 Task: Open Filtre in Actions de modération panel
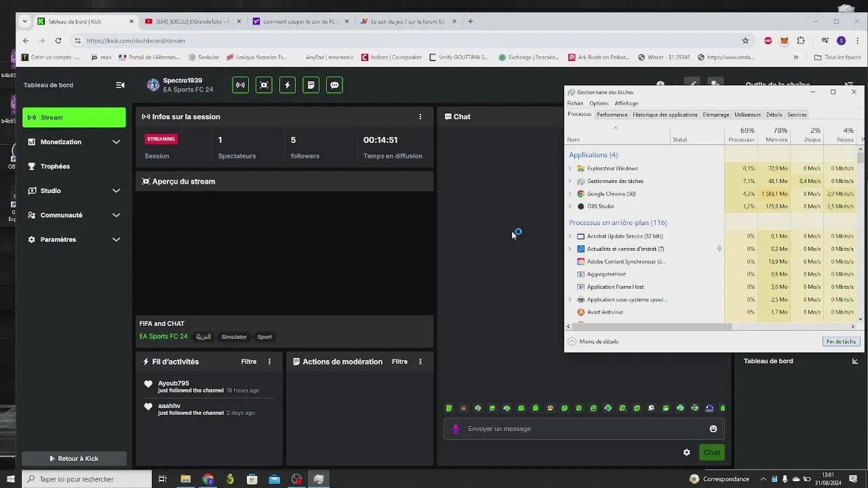[399, 362]
